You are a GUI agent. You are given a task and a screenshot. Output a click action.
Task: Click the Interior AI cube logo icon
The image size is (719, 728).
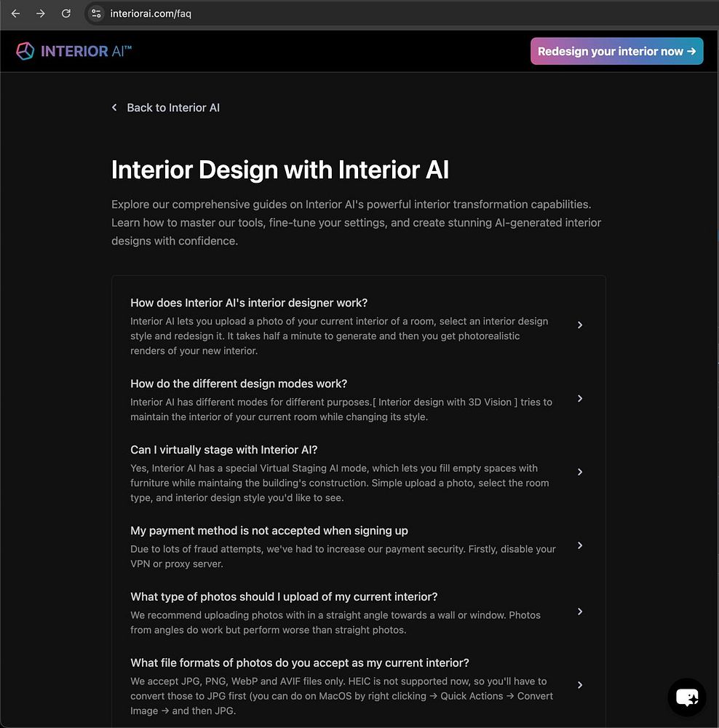(x=25, y=51)
